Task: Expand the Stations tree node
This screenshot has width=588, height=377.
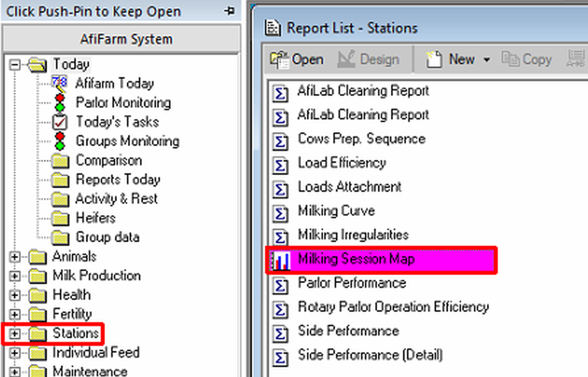Action: [x=15, y=333]
